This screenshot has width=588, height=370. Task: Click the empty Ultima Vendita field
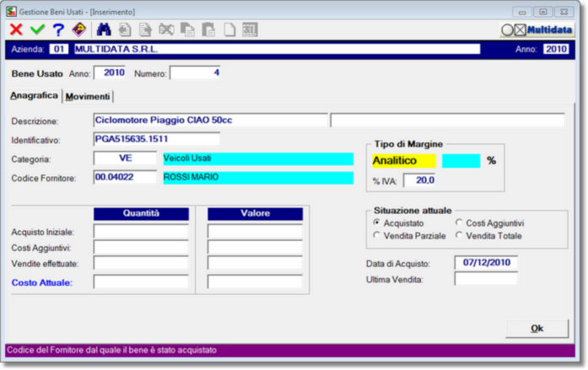click(x=486, y=279)
